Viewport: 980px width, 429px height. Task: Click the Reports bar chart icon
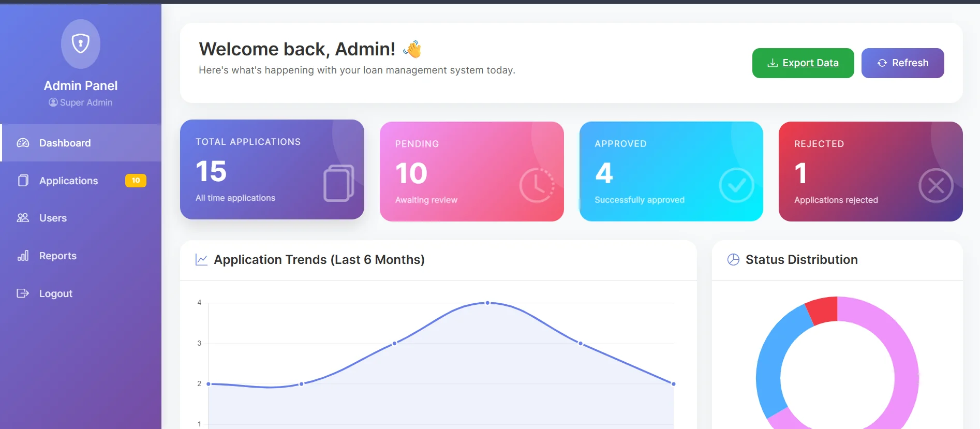click(x=23, y=256)
